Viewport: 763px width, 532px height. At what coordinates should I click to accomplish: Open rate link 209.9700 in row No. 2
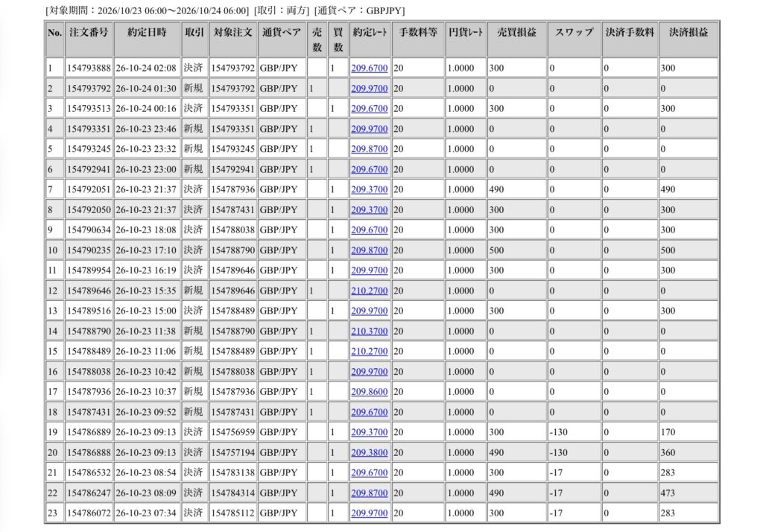click(370, 89)
